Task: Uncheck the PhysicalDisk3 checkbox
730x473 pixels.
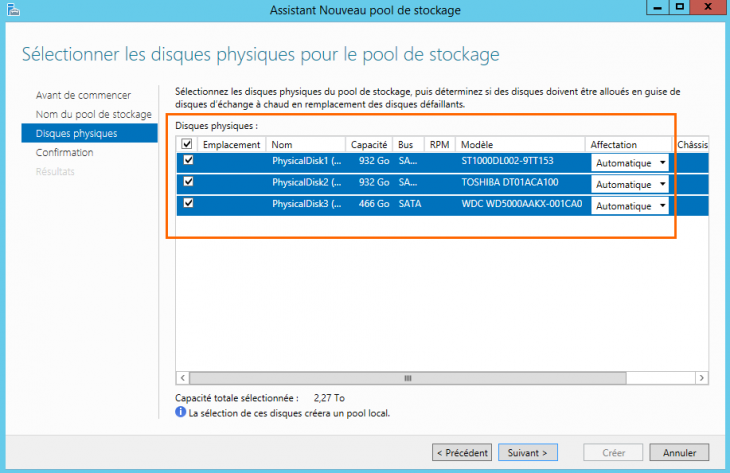Action: click(x=188, y=203)
